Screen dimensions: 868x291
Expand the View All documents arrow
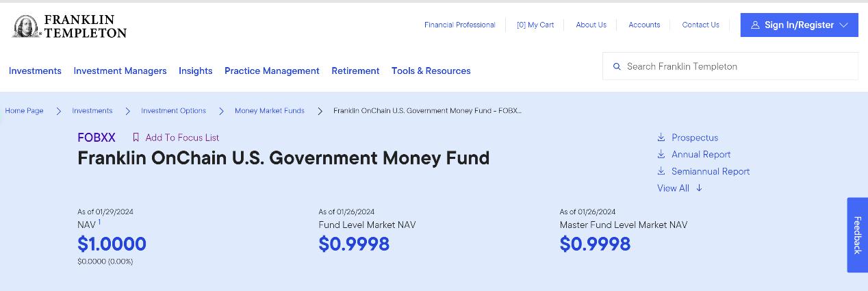pos(699,188)
